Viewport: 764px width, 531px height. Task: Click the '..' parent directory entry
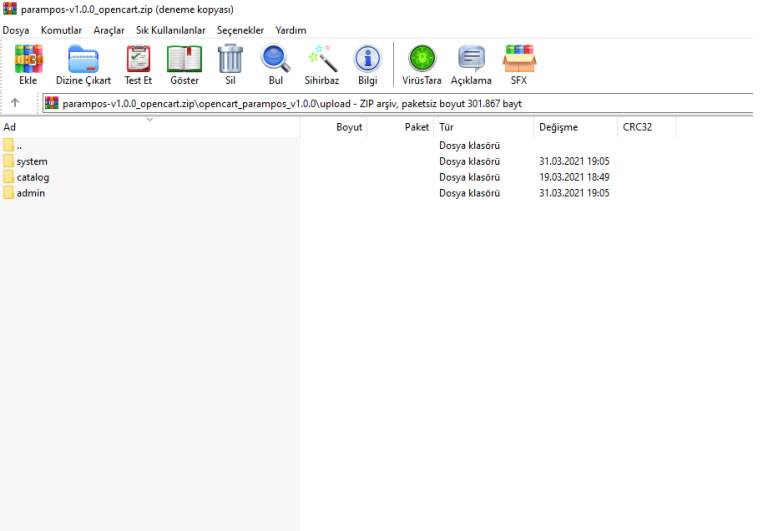[19, 146]
